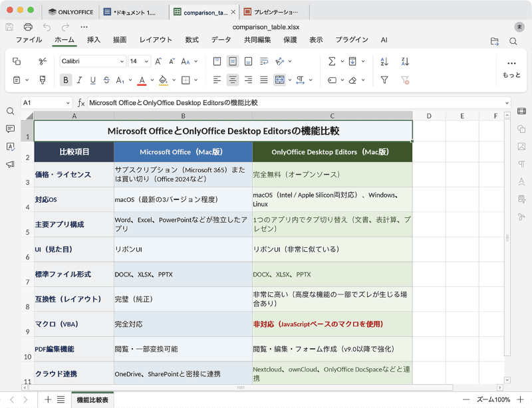Open spellcheck panel in left sidebar

(11, 146)
